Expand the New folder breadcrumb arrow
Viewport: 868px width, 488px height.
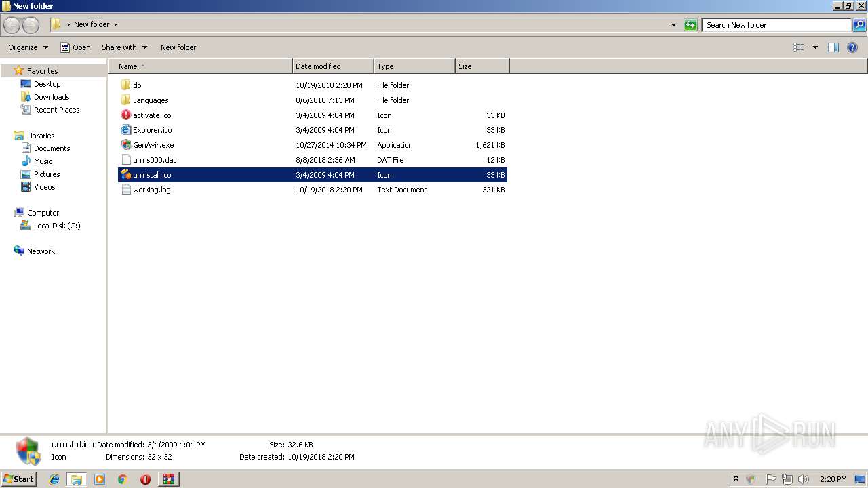point(115,25)
